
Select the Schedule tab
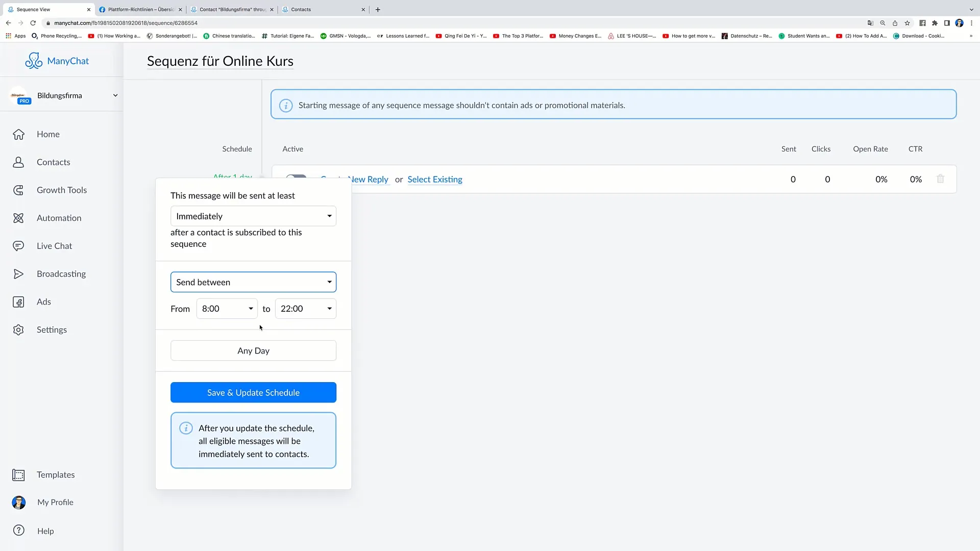coord(237,148)
